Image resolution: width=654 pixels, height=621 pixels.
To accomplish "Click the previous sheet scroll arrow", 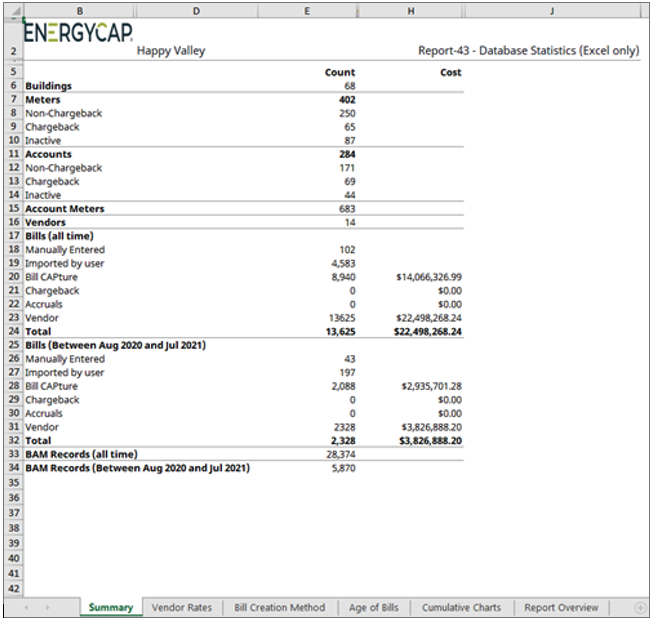I will coord(24,608).
